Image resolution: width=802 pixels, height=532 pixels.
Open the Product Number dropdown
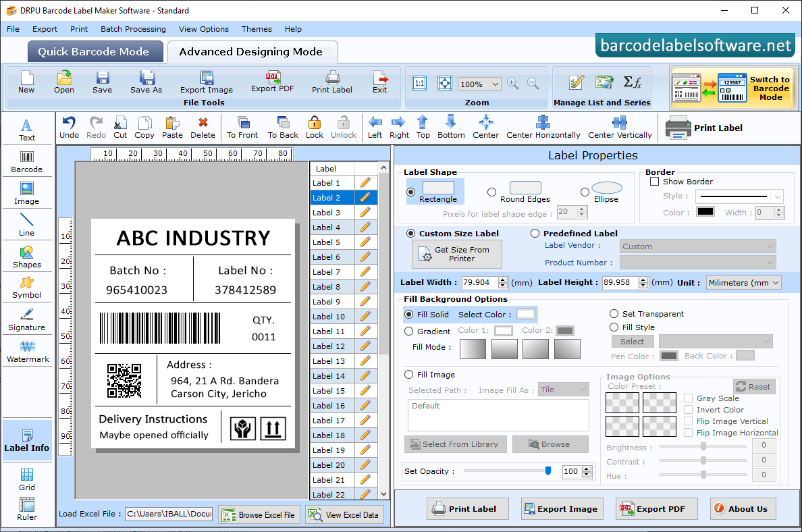[x=697, y=263]
